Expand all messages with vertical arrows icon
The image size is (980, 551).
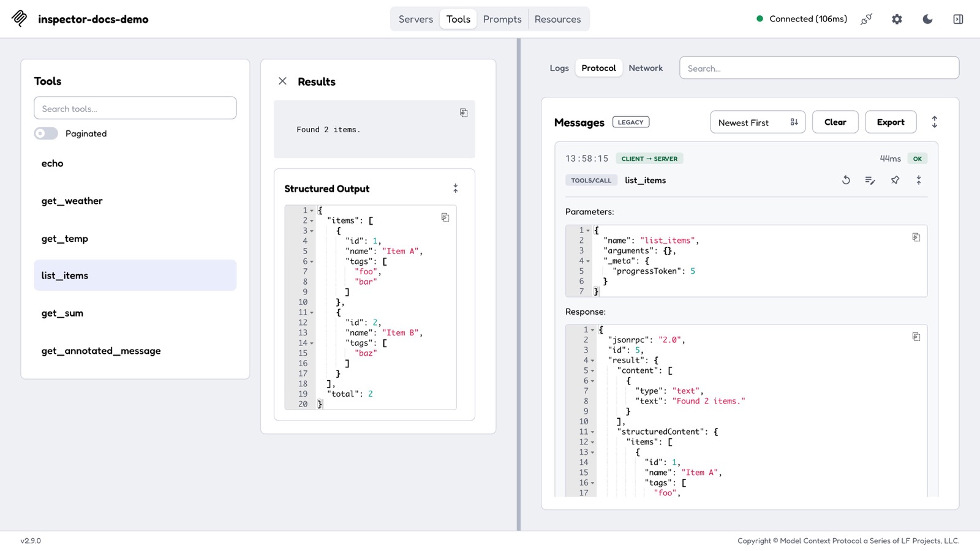point(934,122)
